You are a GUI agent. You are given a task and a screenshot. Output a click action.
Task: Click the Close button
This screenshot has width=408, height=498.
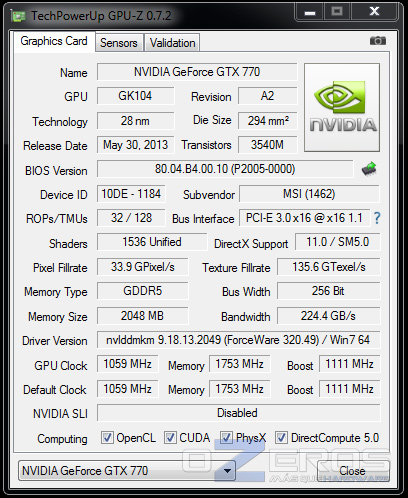tap(353, 471)
